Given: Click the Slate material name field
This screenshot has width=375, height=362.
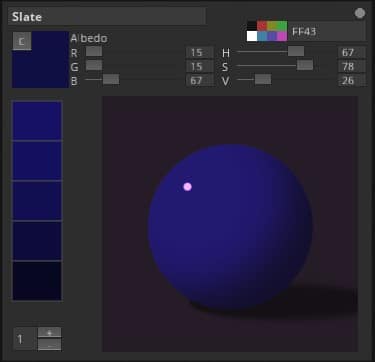Looking at the screenshot, I should (x=107, y=16).
